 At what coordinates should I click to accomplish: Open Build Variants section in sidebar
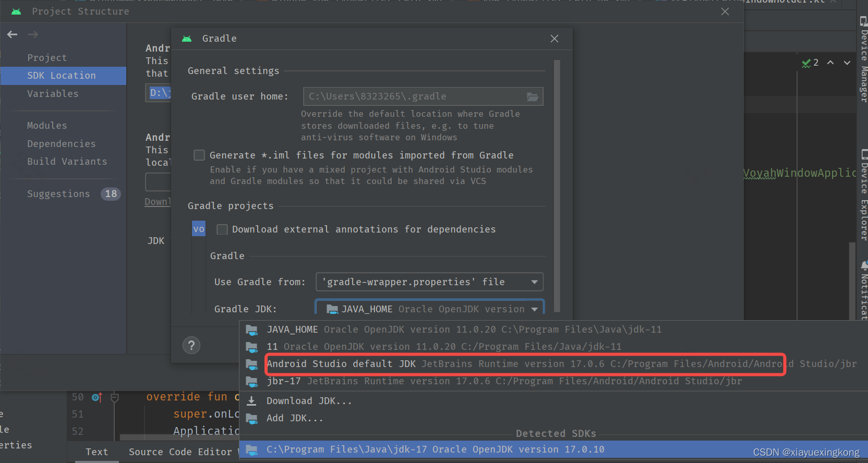[67, 162]
